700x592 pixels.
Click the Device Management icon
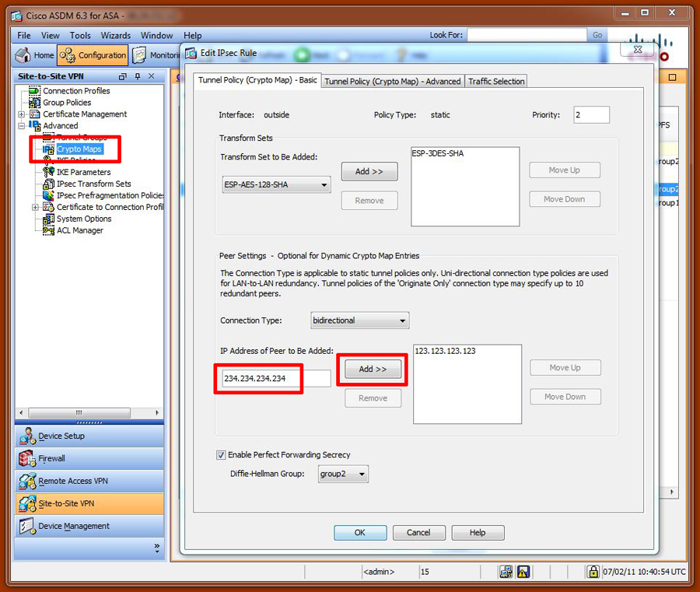pyautogui.click(x=27, y=527)
